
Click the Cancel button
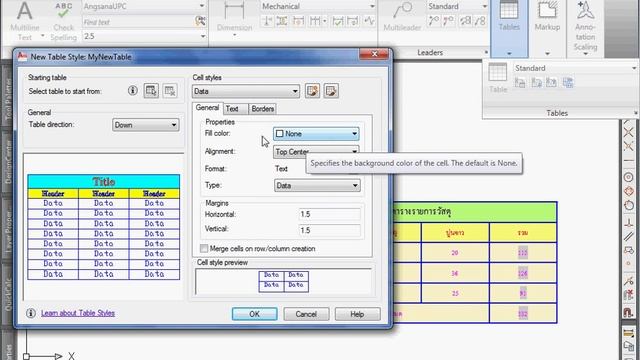(306, 314)
